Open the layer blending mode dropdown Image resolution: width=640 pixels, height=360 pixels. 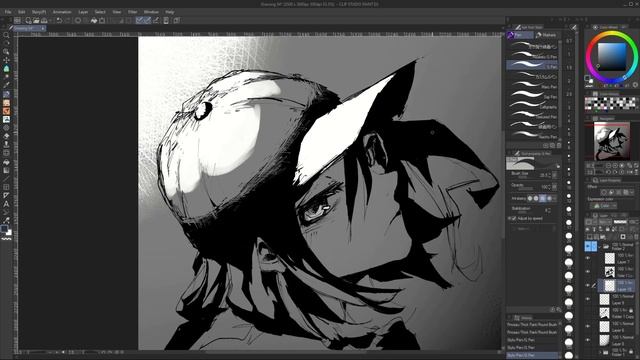click(x=605, y=222)
